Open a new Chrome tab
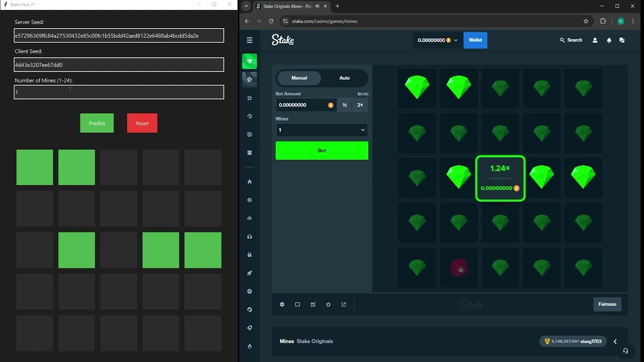644x362 pixels. (337, 6)
